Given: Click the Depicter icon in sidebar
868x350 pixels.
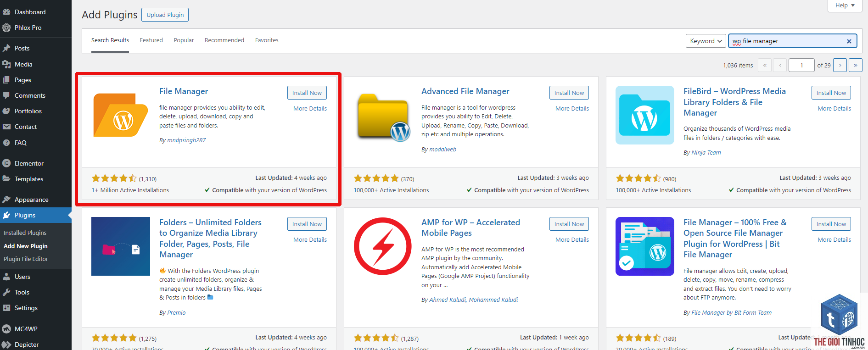Looking at the screenshot, I should click(6, 344).
